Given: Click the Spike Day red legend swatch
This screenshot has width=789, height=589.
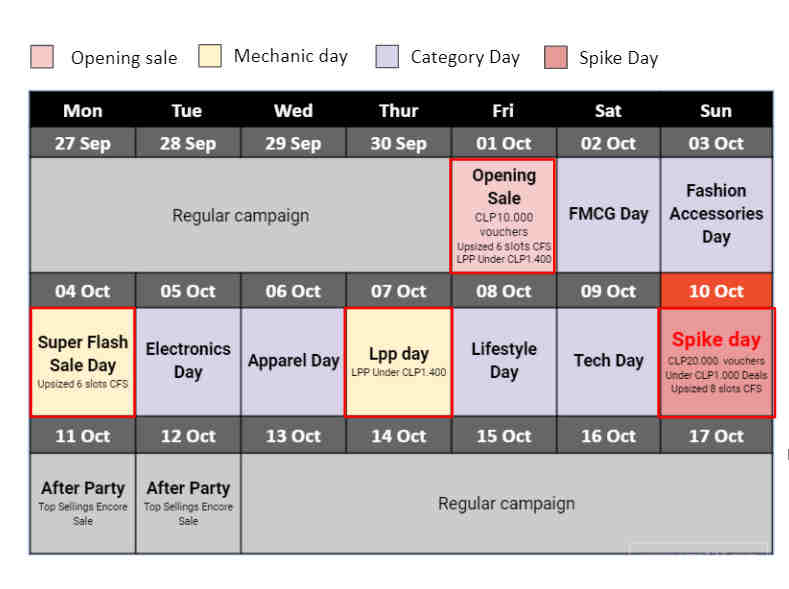Looking at the screenshot, I should 556,57.
